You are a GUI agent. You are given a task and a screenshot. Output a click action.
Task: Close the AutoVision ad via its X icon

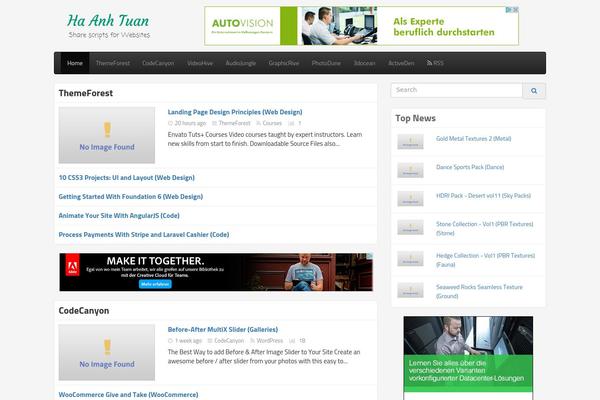[516, 10]
